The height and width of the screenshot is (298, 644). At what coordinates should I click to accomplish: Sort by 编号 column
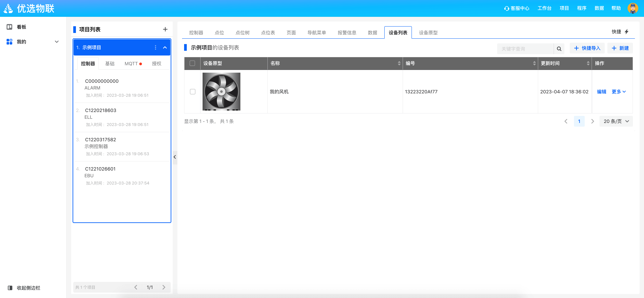pos(534,63)
